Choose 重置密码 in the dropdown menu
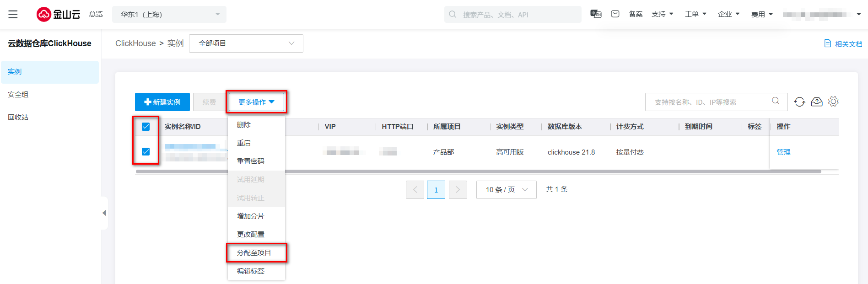This screenshot has width=868, height=284. point(251,161)
